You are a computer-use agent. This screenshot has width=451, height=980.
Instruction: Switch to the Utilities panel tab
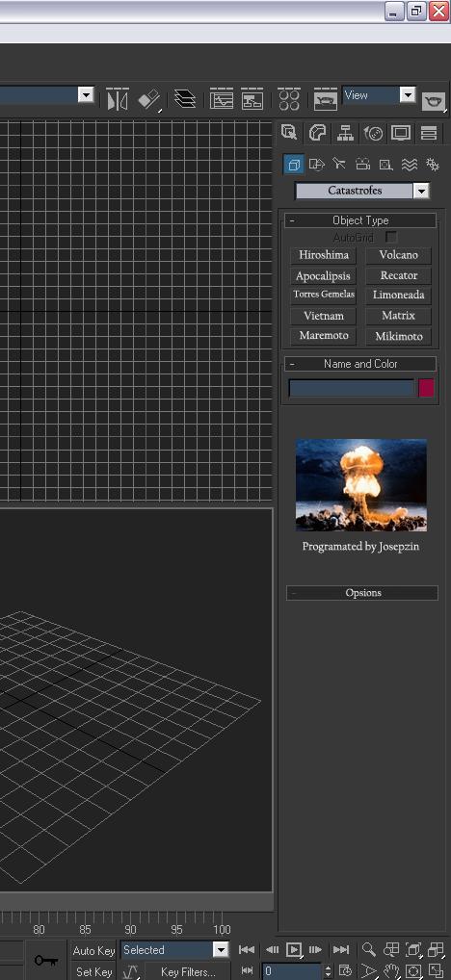[x=429, y=133]
